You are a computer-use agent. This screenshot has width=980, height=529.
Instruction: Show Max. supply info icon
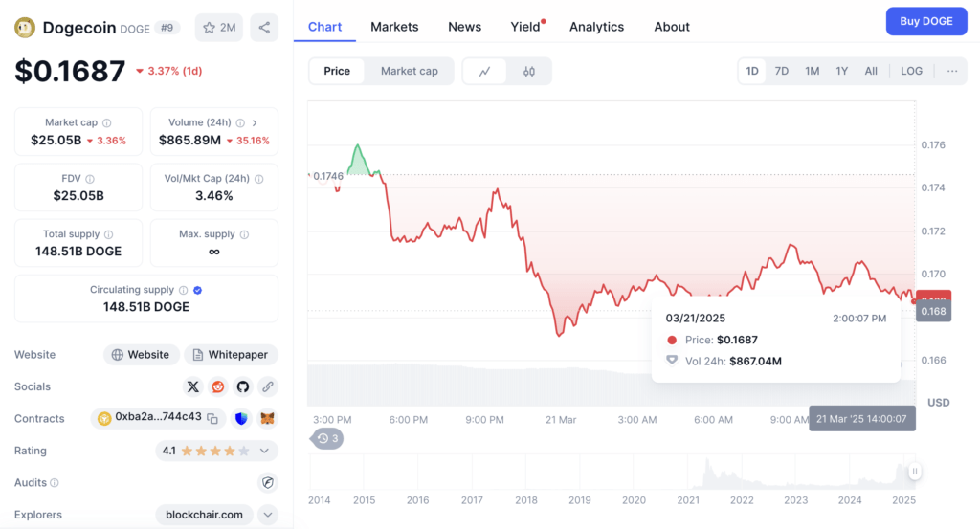point(244,234)
